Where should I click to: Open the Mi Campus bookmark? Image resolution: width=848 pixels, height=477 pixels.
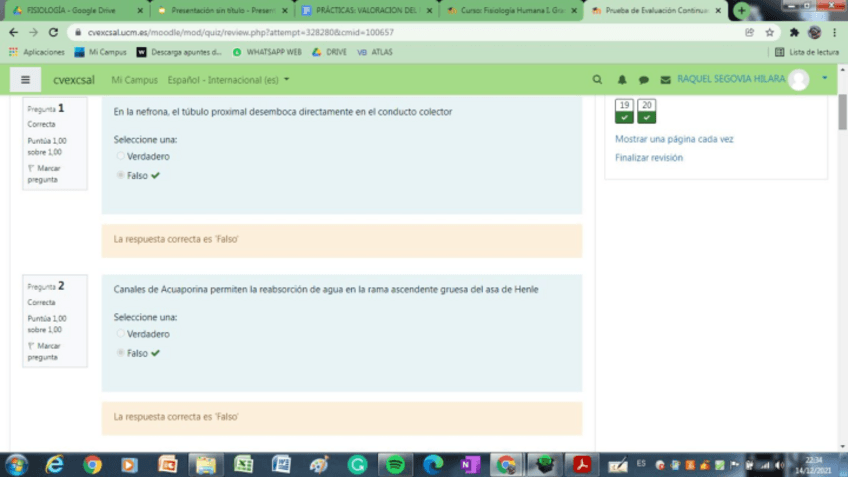[101, 52]
